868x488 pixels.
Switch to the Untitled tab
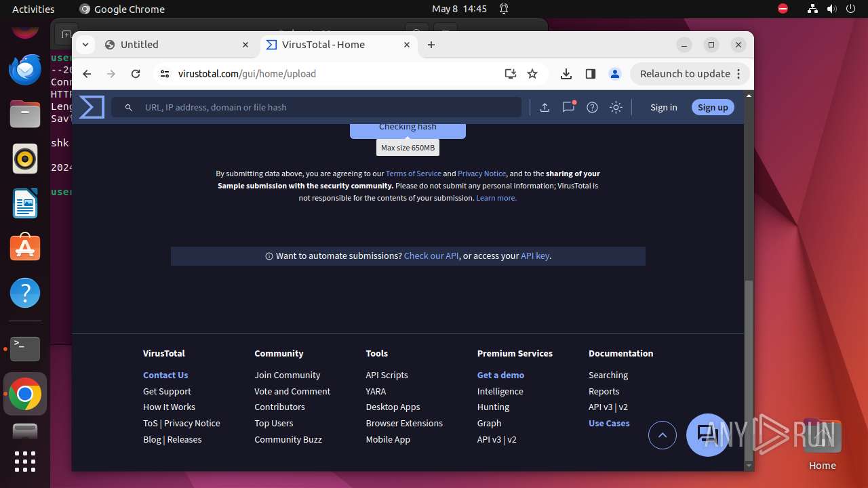click(178, 45)
